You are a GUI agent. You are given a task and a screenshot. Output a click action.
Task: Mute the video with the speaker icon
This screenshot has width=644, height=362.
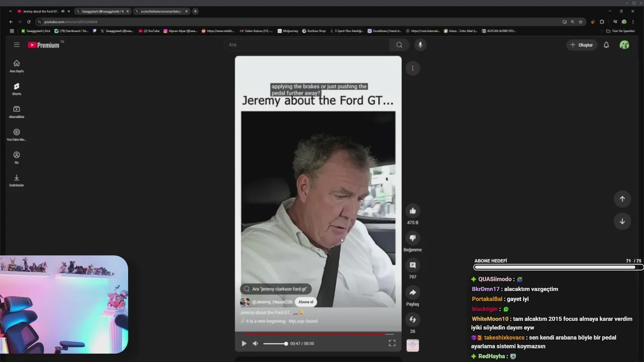coord(255,343)
